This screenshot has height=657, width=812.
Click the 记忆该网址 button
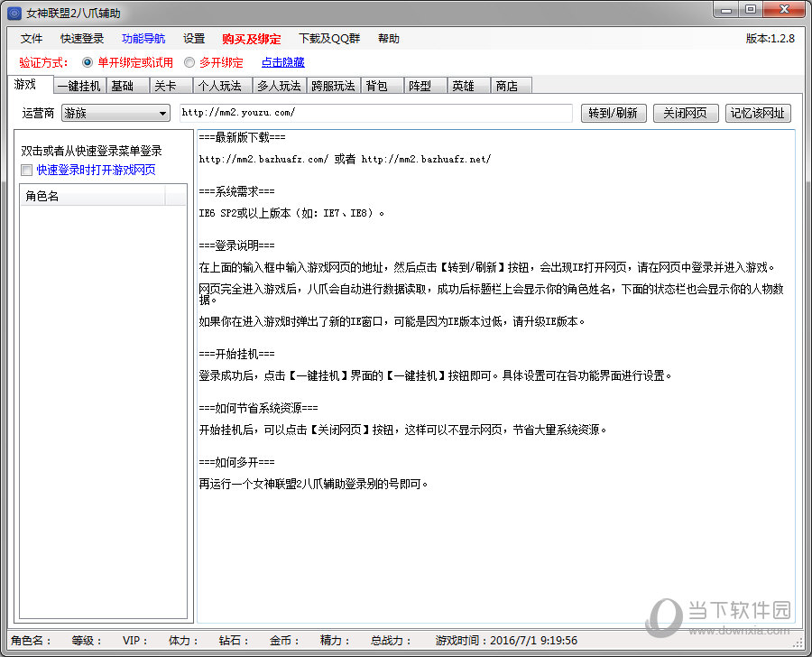point(758,113)
